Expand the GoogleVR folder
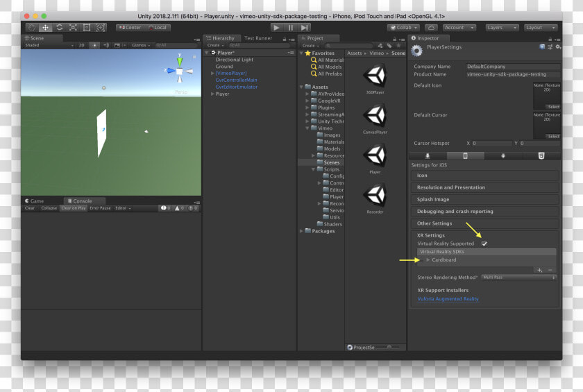The image size is (583, 392). (x=307, y=101)
